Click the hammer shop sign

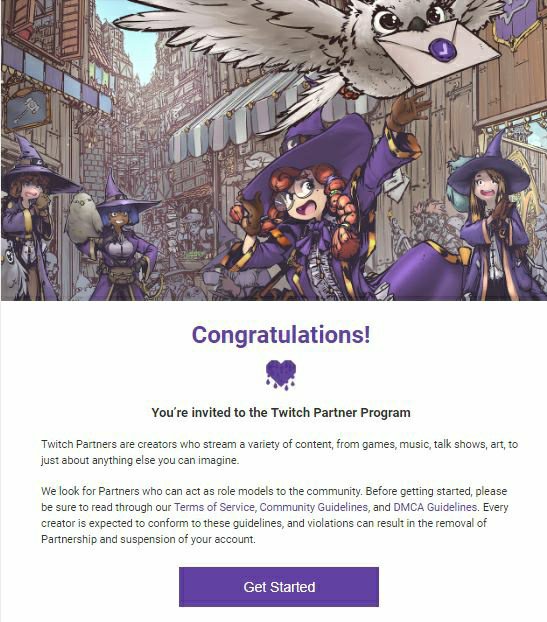[x=28, y=109]
